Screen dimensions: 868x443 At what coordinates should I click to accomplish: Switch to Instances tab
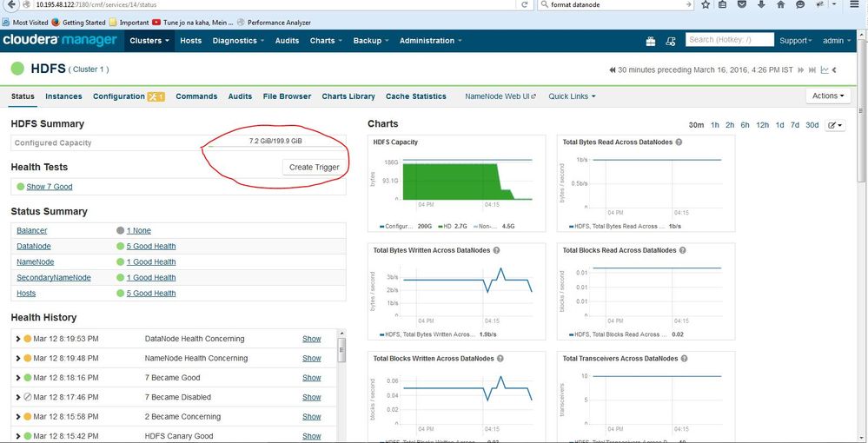click(63, 96)
